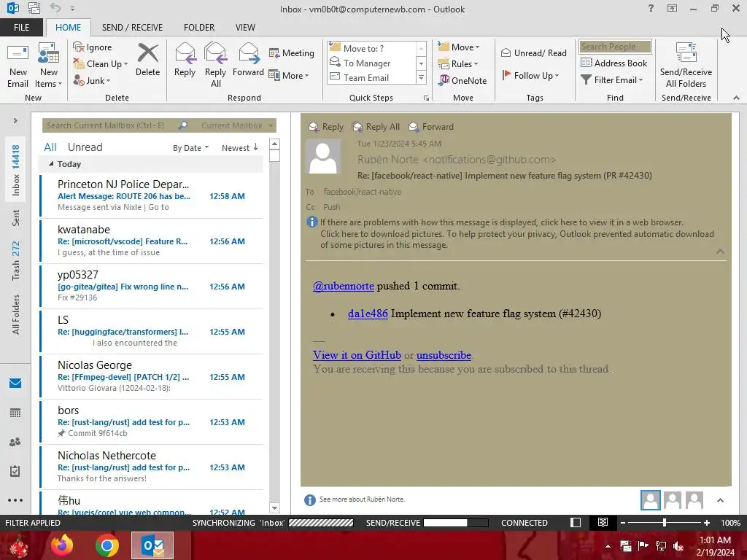Toggle Newest sort order
Viewport: 747px width, 560px height.
click(x=239, y=148)
